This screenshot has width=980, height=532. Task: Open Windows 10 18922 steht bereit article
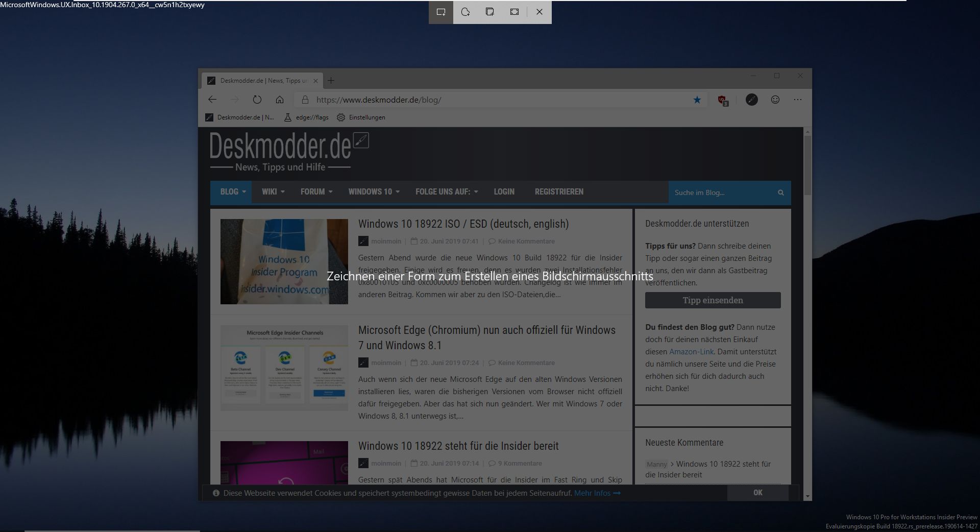458,446
